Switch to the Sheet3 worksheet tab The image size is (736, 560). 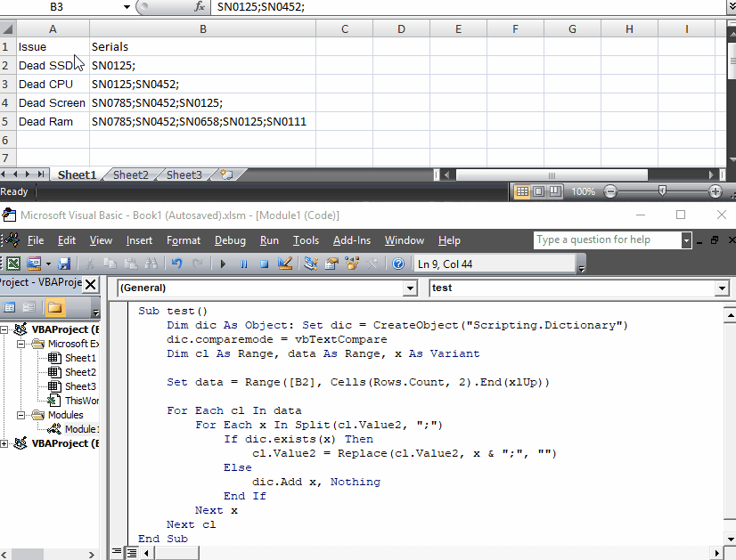click(184, 174)
